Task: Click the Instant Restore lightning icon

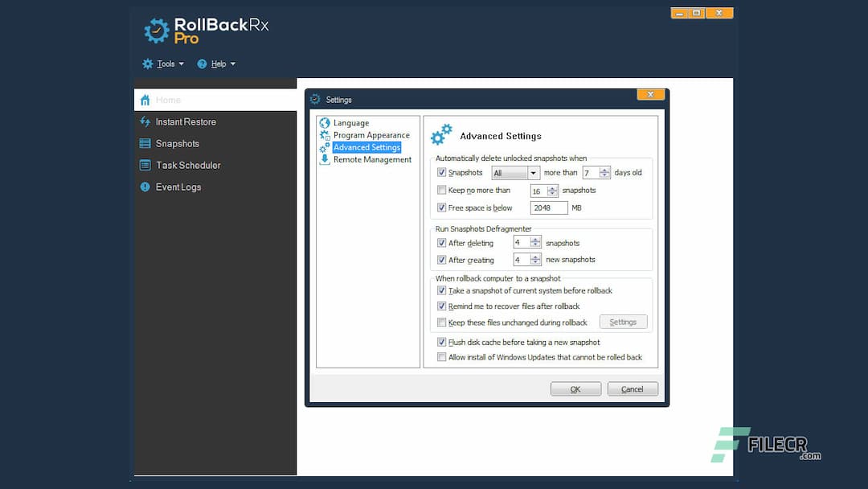Action: pos(145,121)
